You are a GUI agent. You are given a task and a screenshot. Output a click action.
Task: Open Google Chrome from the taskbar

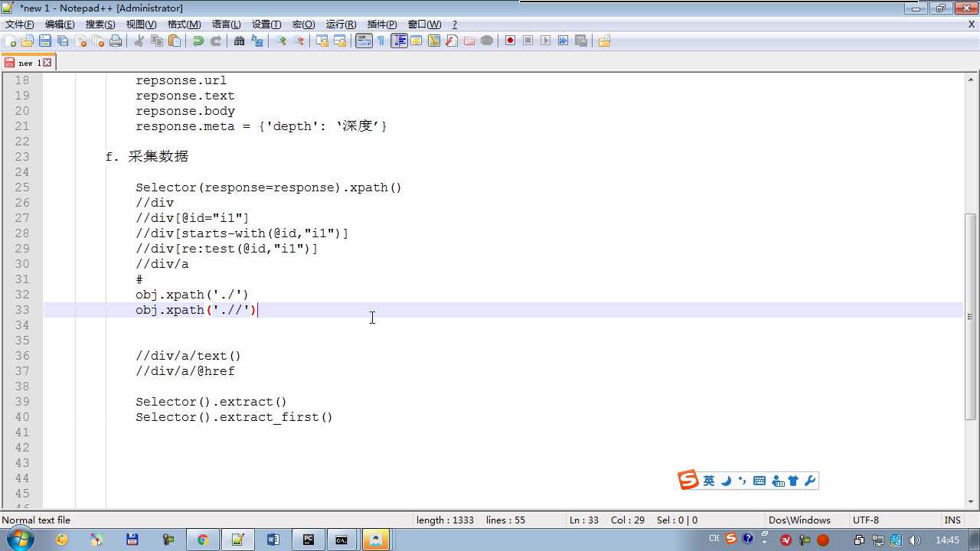(x=203, y=540)
